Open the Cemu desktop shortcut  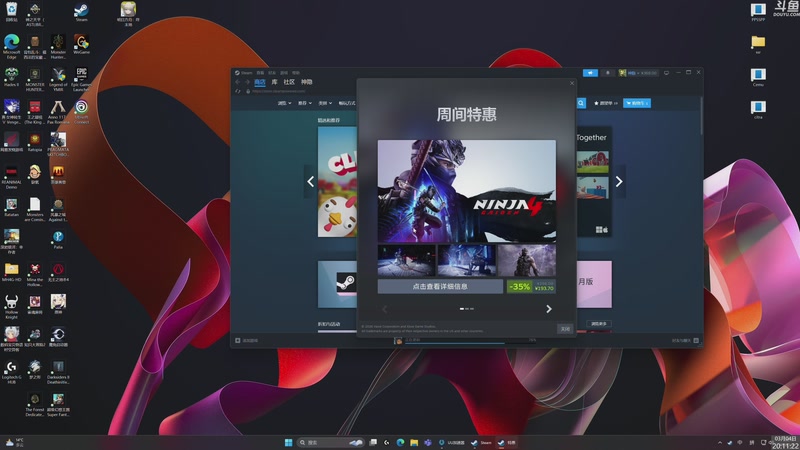pyautogui.click(x=758, y=77)
